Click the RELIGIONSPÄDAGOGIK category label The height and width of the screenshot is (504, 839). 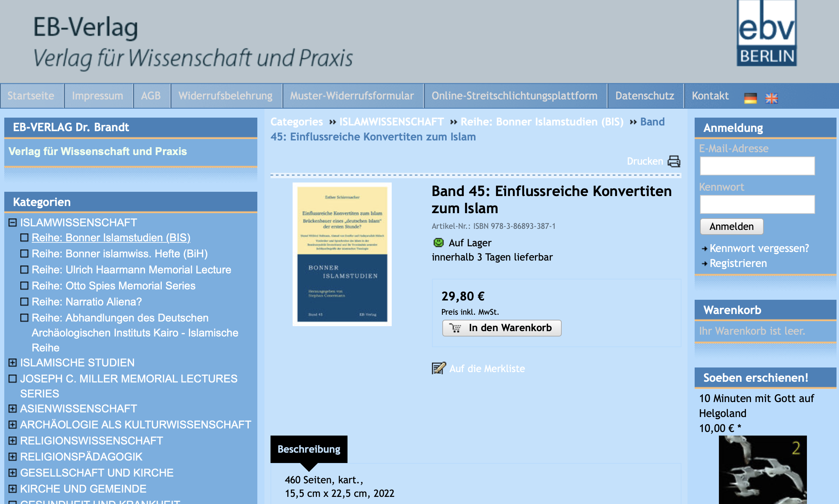(81, 457)
